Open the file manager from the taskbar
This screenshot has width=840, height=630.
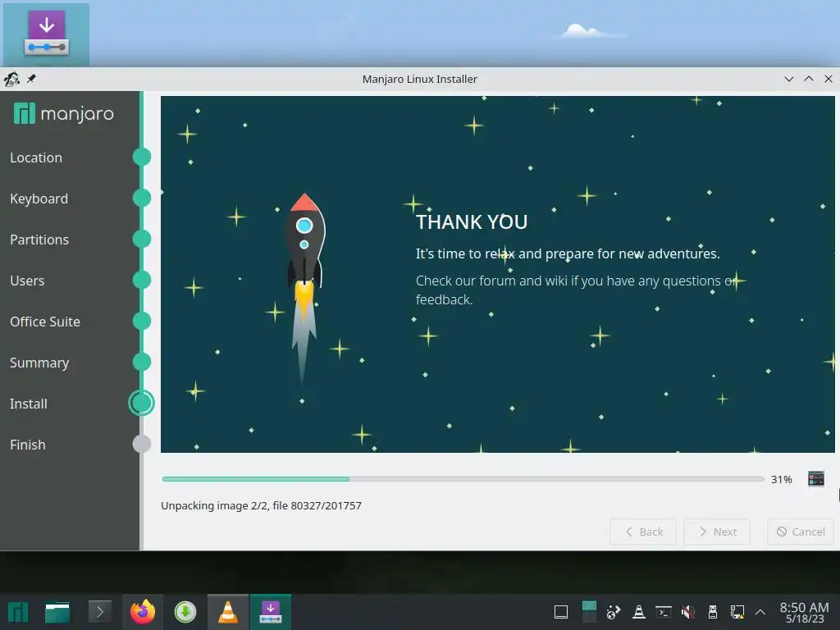pos(57,612)
